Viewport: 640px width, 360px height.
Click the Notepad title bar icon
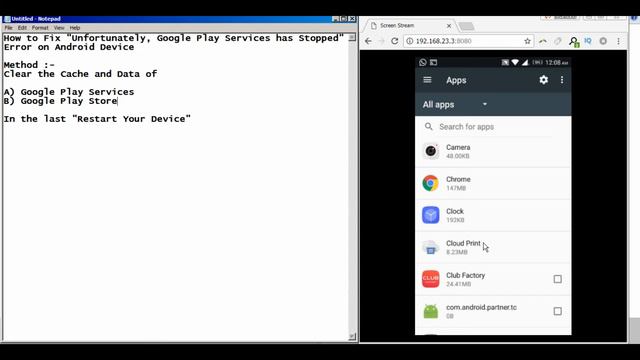coord(7,19)
